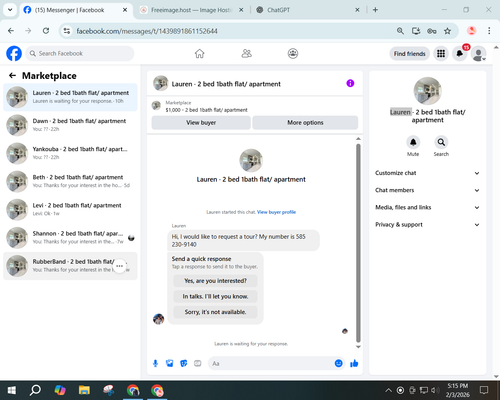Open the Groups icon in top navigation
Screen dimensions: 500x400
coord(293,54)
